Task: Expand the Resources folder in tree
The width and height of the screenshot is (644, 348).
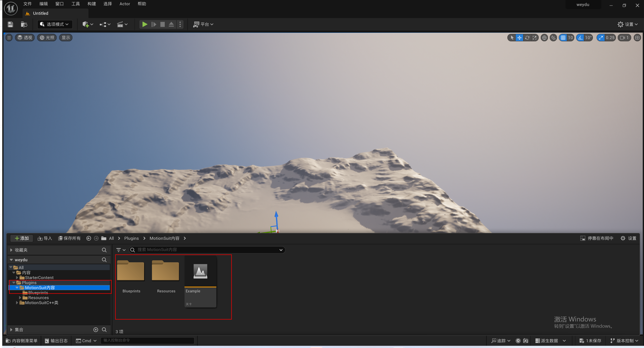Action: [20, 298]
